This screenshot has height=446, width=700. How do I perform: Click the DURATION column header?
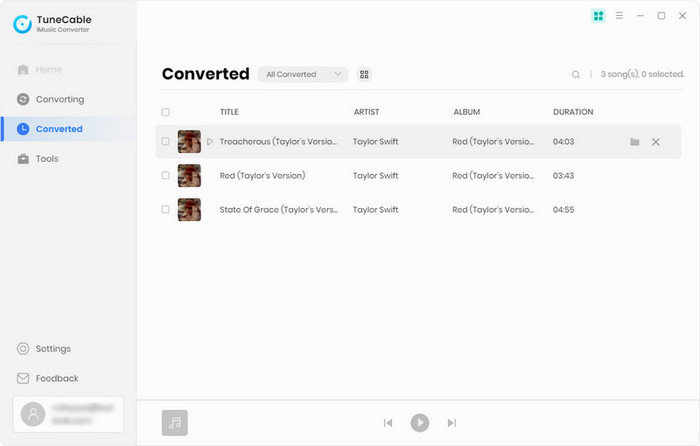573,112
